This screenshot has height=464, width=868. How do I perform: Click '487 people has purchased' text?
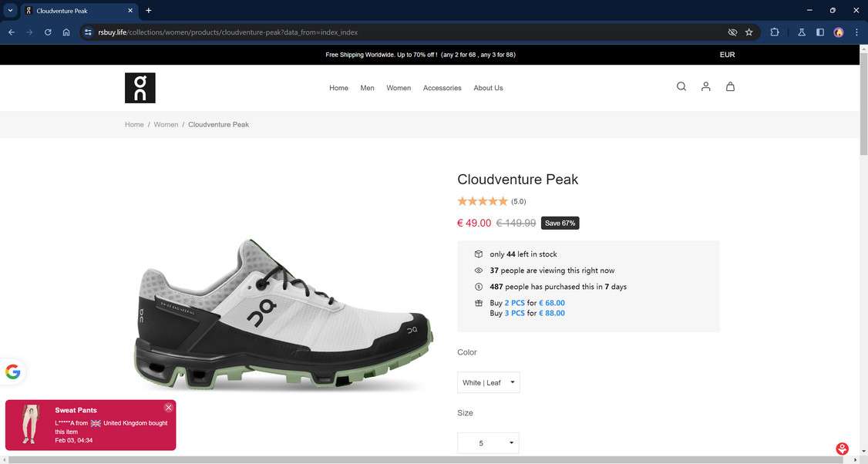(x=558, y=287)
